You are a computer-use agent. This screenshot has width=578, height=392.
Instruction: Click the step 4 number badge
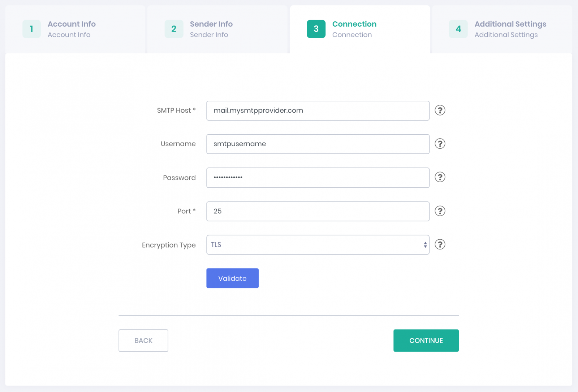point(458,29)
